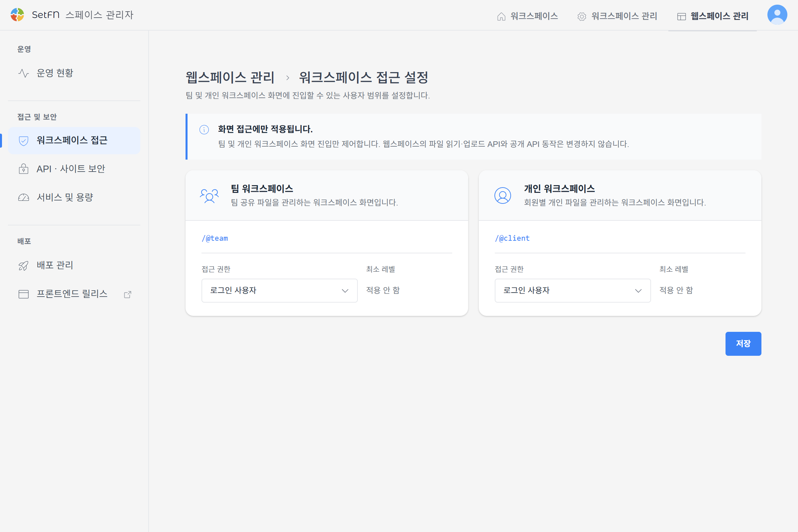Click the 워크스페이스 접근 설정 page title
The width and height of the screenshot is (798, 532).
coord(363,78)
